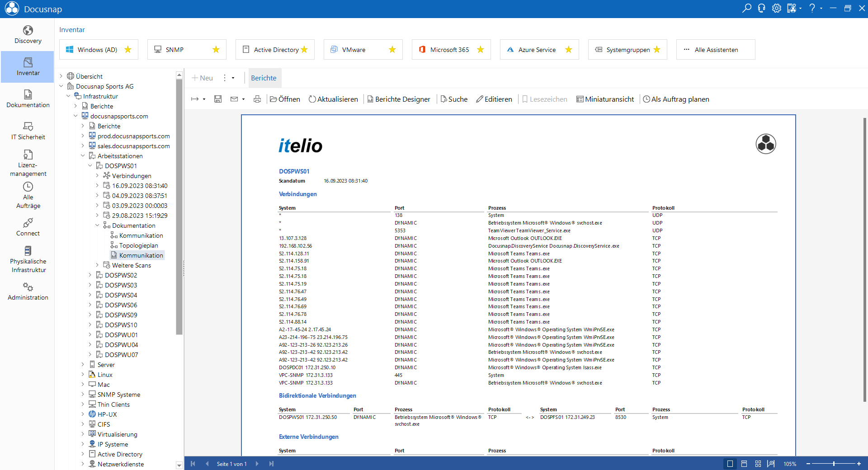Open the search magnifier in the title bar

click(747, 8)
